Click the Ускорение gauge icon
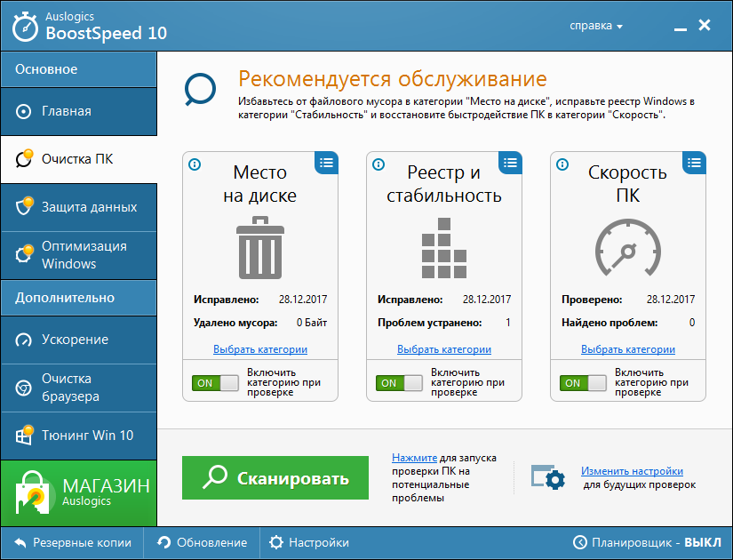The image size is (733, 560). point(23,340)
